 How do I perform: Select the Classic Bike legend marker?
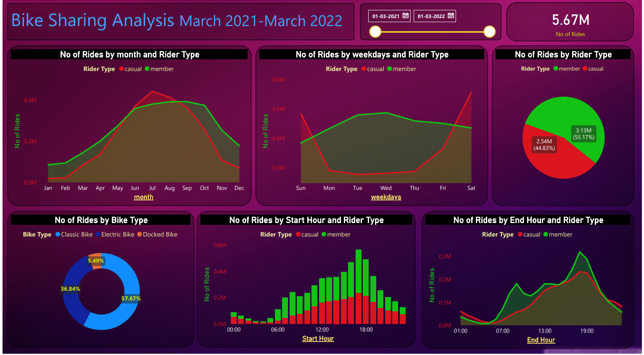tap(58, 234)
